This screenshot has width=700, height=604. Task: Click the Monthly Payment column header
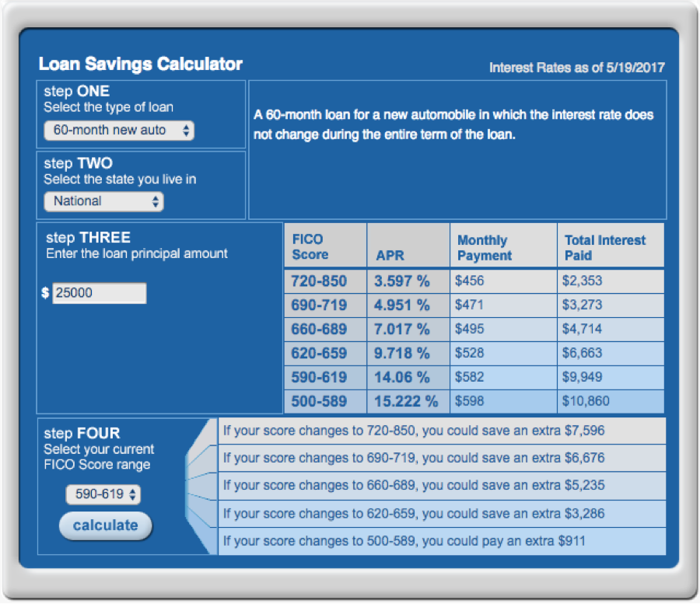[503, 246]
